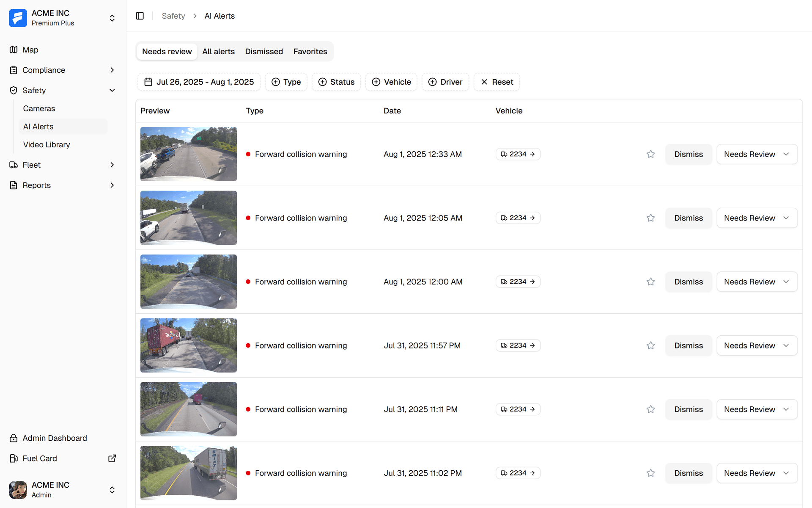The height and width of the screenshot is (508, 812).
Task: Collapse the Safety section chevron
Action: 112,91
